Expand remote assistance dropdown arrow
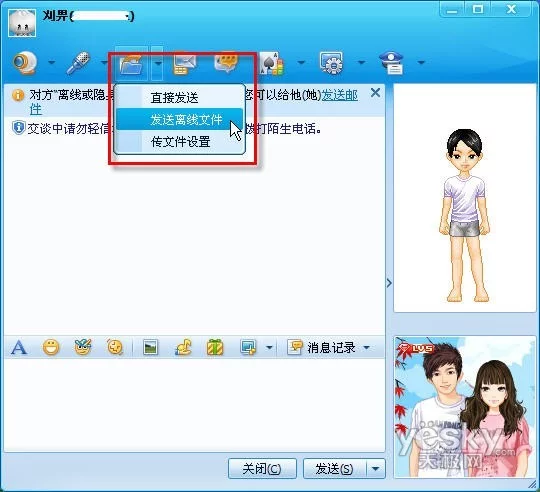 [x=361, y=63]
